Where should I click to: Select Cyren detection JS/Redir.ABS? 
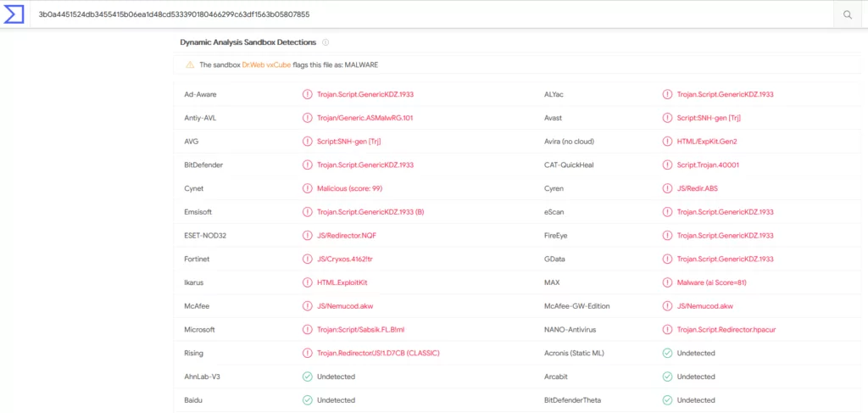(698, 188)
